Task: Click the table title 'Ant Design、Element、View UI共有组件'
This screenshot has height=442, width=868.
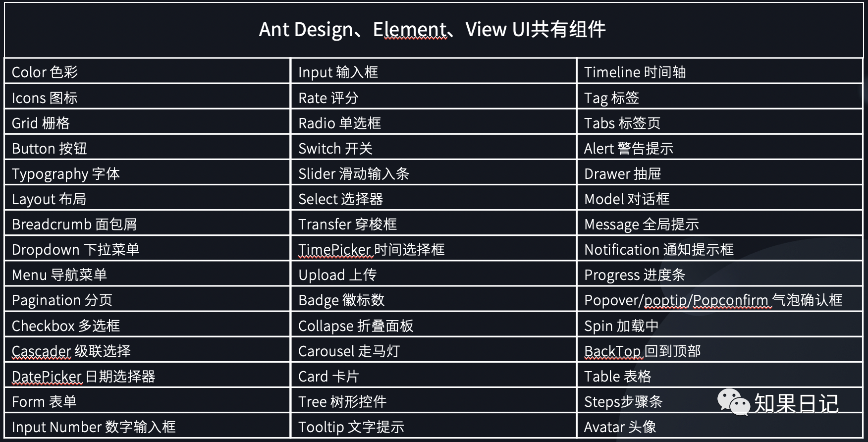Action: 433,30
